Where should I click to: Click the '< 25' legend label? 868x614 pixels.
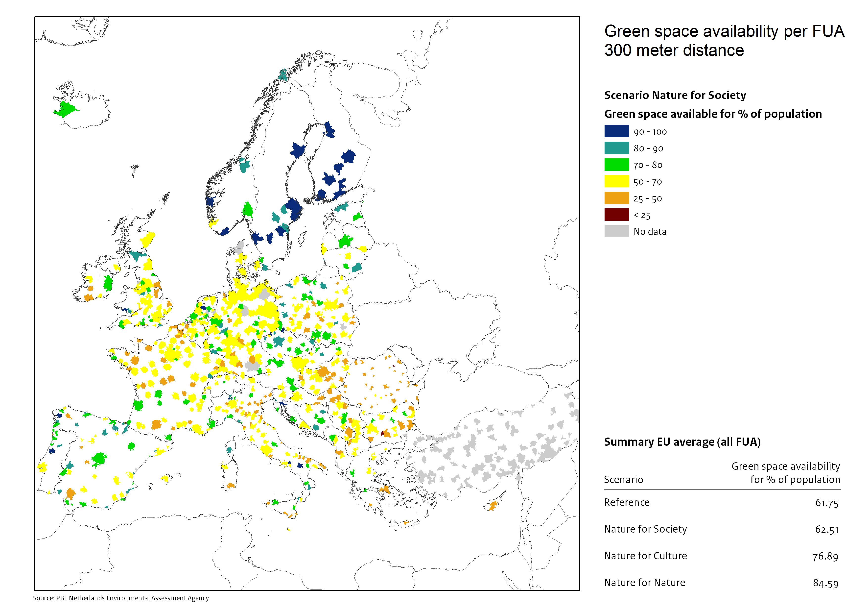point(642,215)
